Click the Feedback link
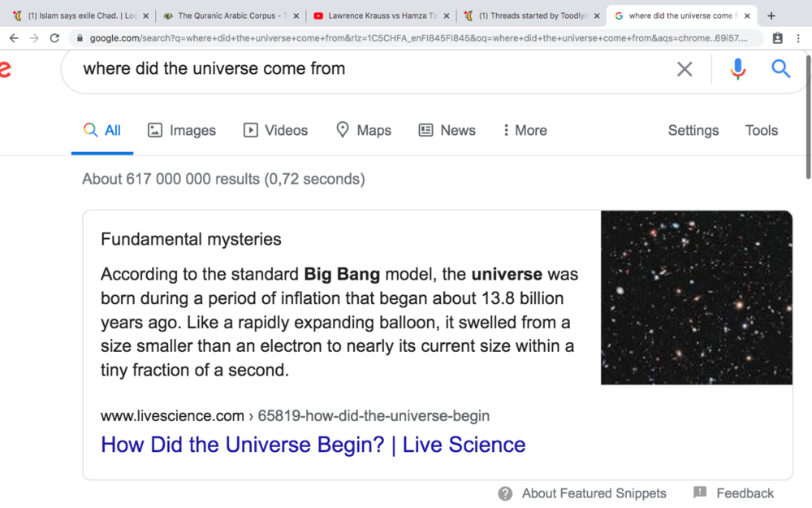This screenshot has height=508, width=812. coord(745,493)
